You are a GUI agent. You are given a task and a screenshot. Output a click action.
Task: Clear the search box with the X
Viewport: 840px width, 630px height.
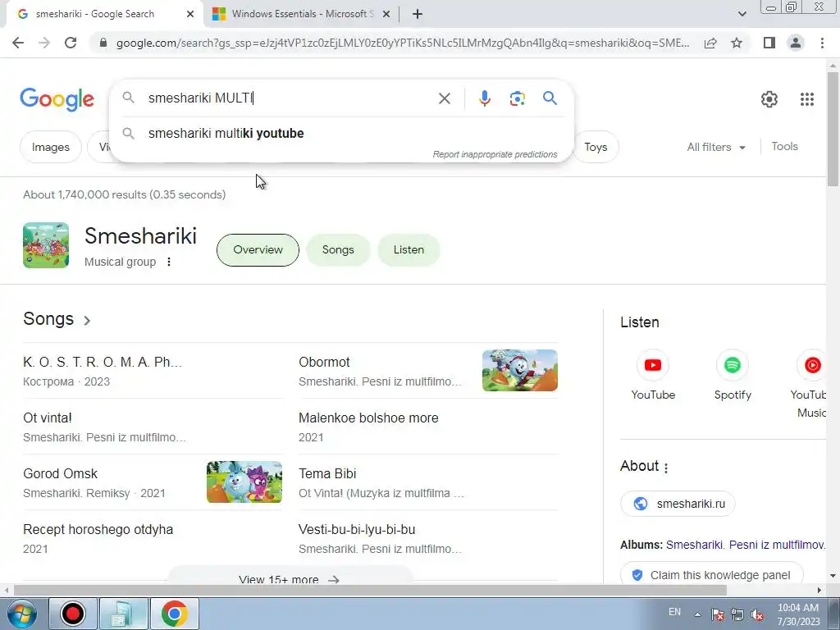444,98
